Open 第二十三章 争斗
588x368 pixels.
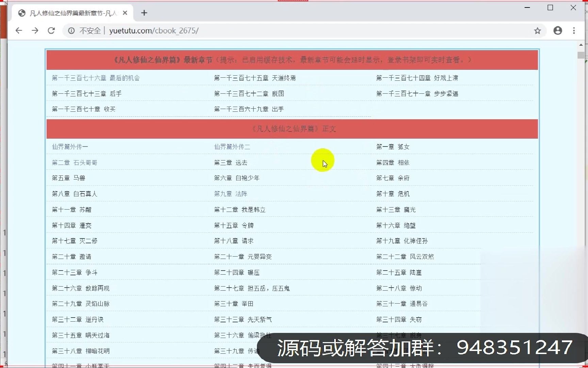click(x=75, y=273)
